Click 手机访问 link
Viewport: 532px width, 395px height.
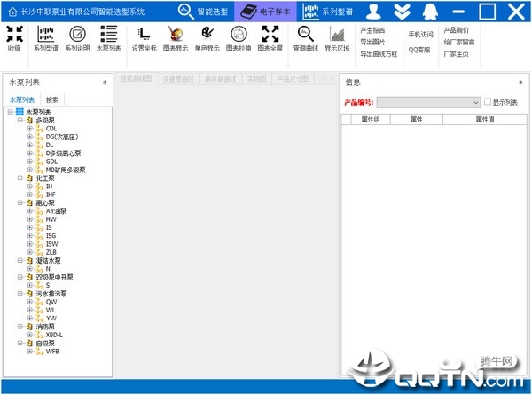click(420, 35)
